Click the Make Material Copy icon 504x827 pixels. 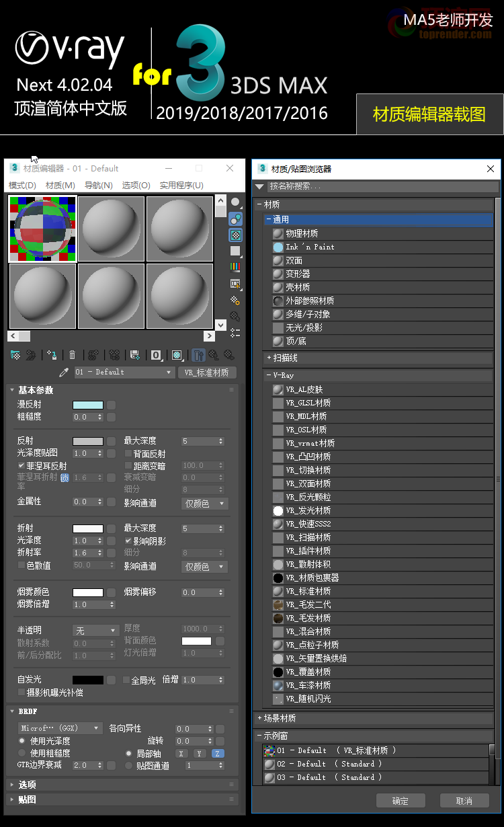tap(93, 354)
